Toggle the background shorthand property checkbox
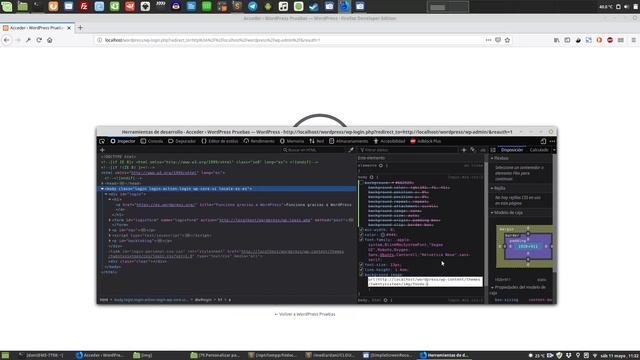The width and height of the screenshot is (640, 360). pos(361,183)
